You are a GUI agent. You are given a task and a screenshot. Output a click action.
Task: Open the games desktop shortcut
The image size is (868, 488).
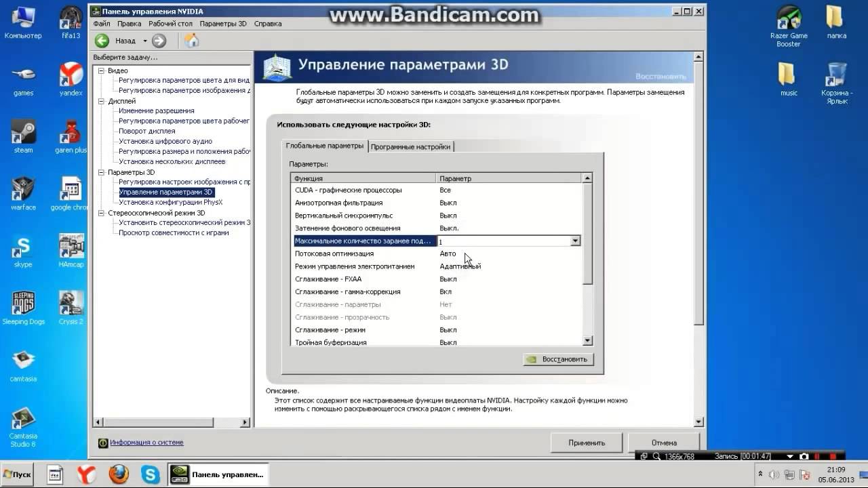click(23, 80)
